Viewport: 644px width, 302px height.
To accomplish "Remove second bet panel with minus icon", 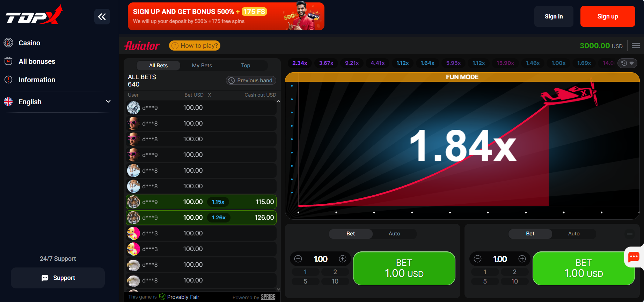I will click(x=630, y=234).
